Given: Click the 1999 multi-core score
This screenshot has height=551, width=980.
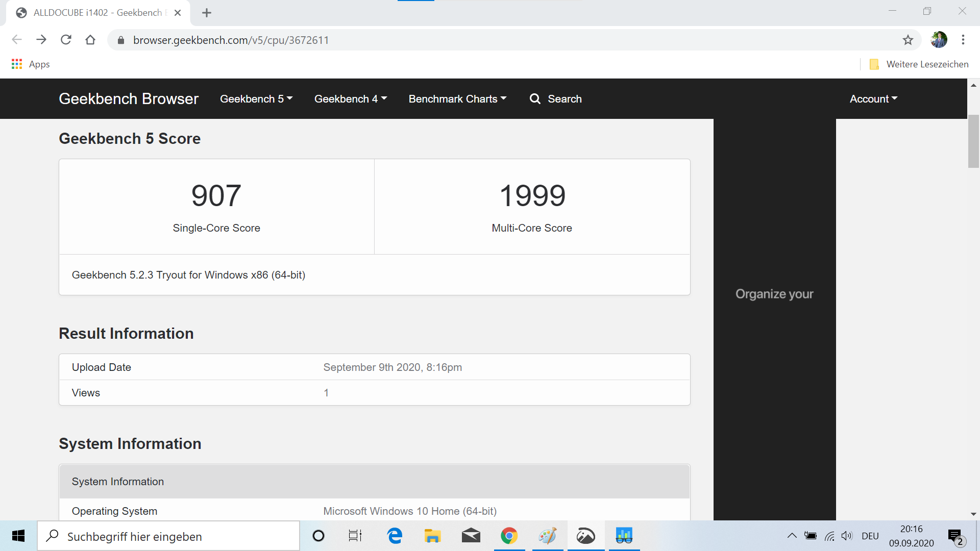Looking at the screenshot, I should point(532,195).
